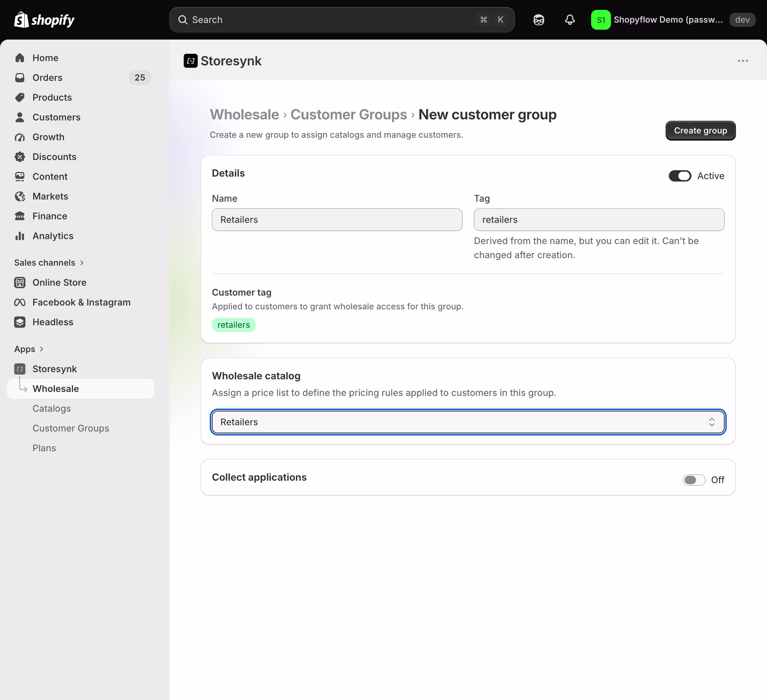This screenshot has width=767, height=700.
Task: Go to Wholesale breadcrumb link
Action: (244, 114)
